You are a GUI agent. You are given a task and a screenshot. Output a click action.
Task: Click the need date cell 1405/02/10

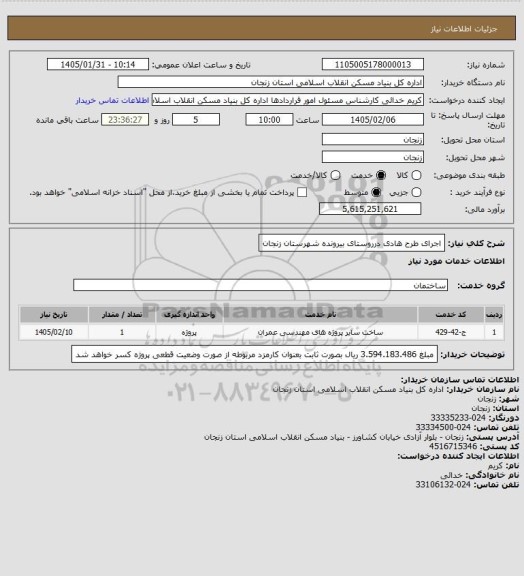coord(54,332)
